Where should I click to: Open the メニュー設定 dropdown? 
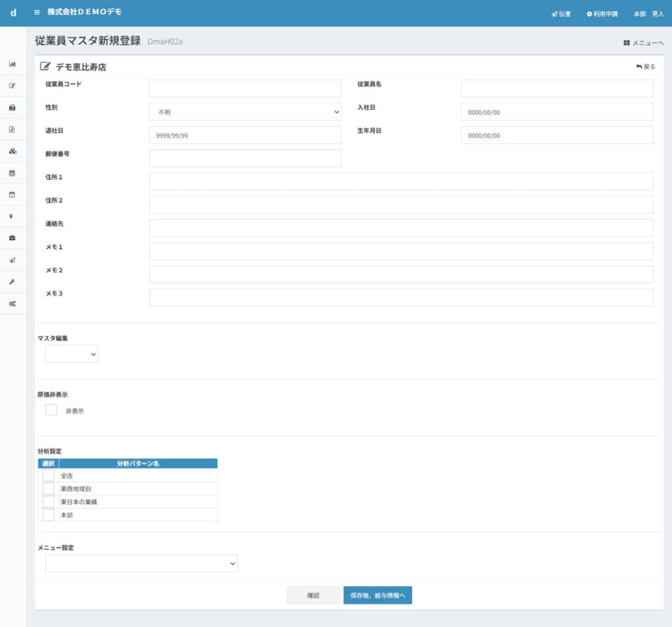click(x=141, y=563)
